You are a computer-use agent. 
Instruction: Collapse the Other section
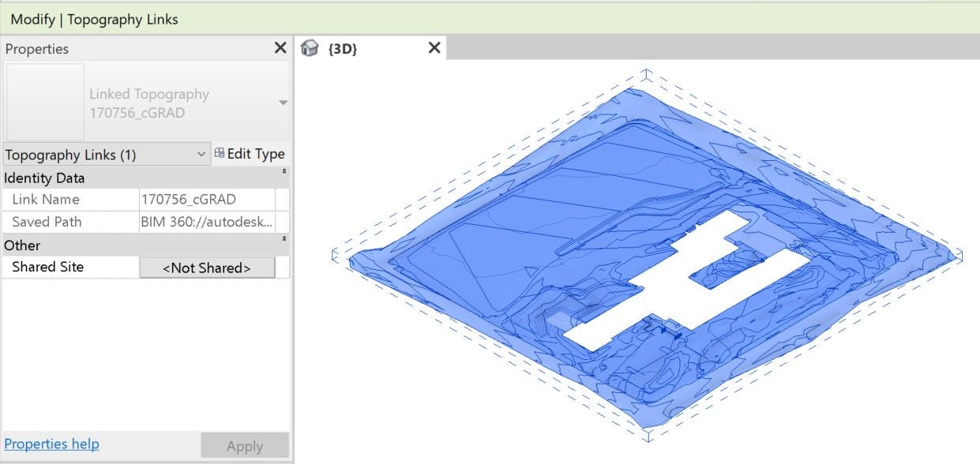[x=283, y=238]
